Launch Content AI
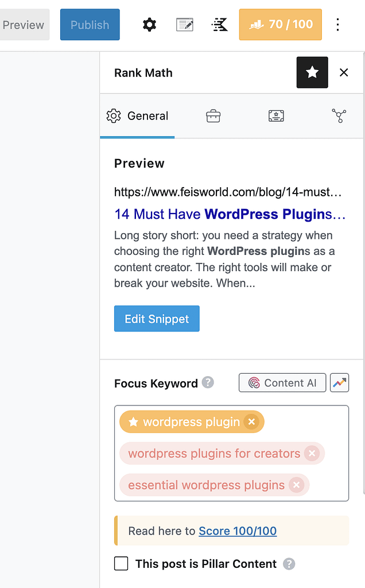The width and height of the screenshot is (365, 588). coord(282,382)
